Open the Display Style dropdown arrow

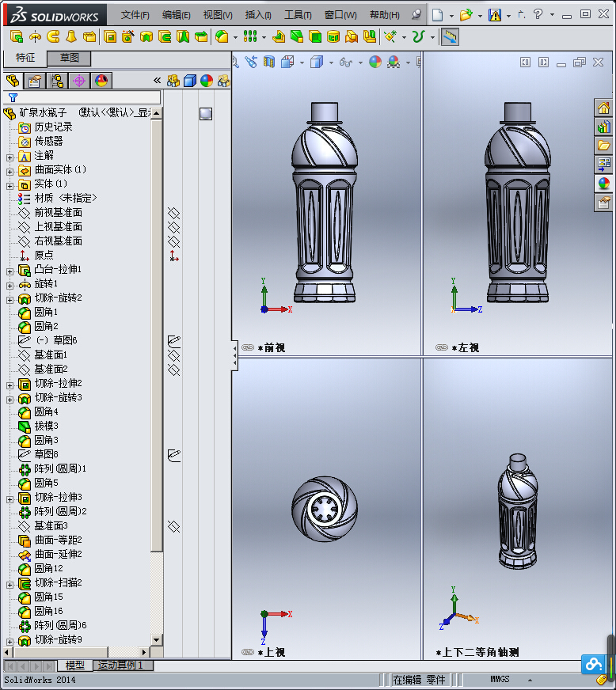point(331,63)
